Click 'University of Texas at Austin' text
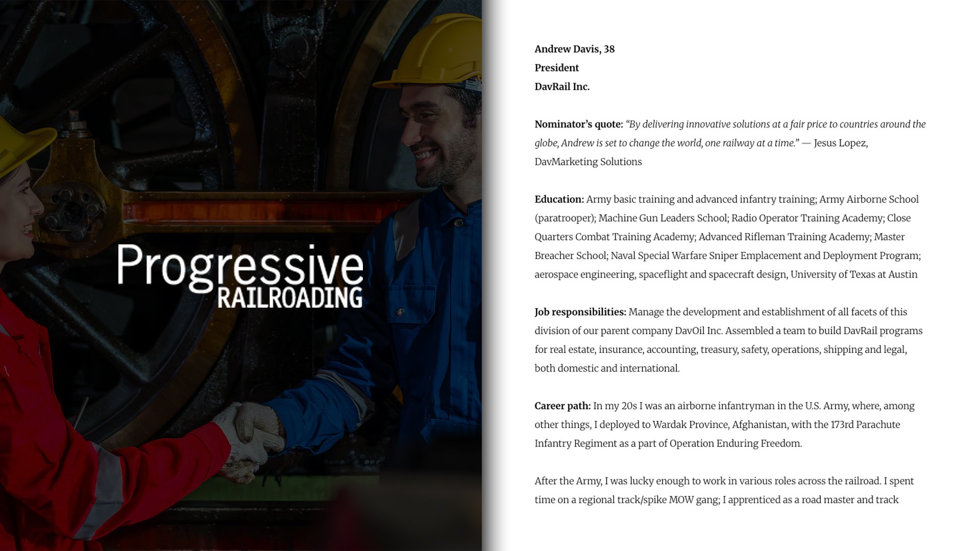 [x=854, y=274]
